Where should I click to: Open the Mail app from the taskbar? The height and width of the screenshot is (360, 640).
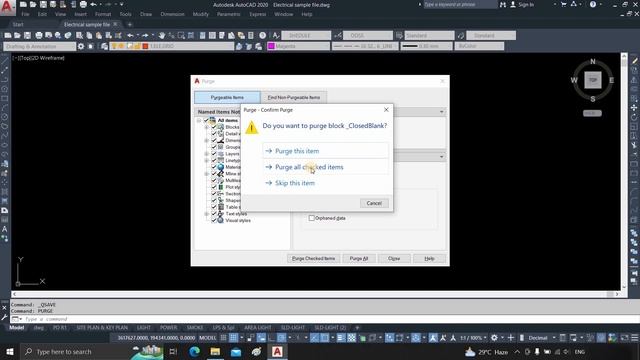point(236,351)
